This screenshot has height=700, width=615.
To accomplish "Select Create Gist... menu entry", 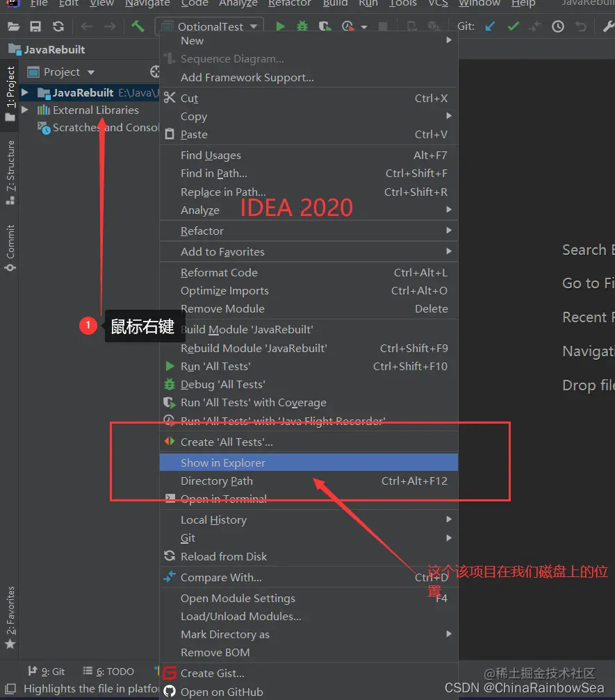I will pos(309,673).
